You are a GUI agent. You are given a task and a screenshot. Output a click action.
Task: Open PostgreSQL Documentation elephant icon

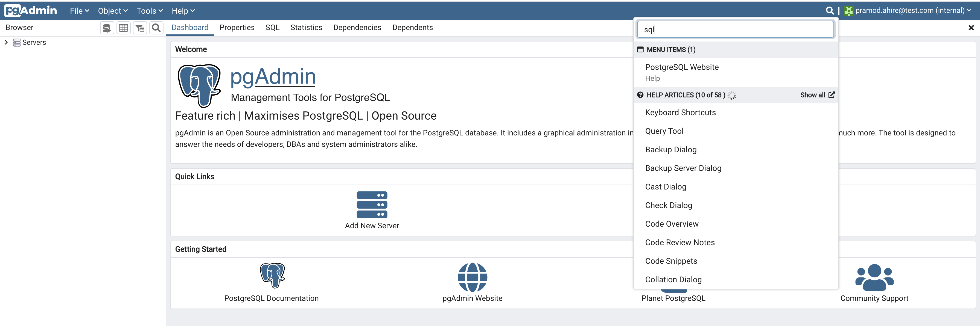(x=272, y=275)
